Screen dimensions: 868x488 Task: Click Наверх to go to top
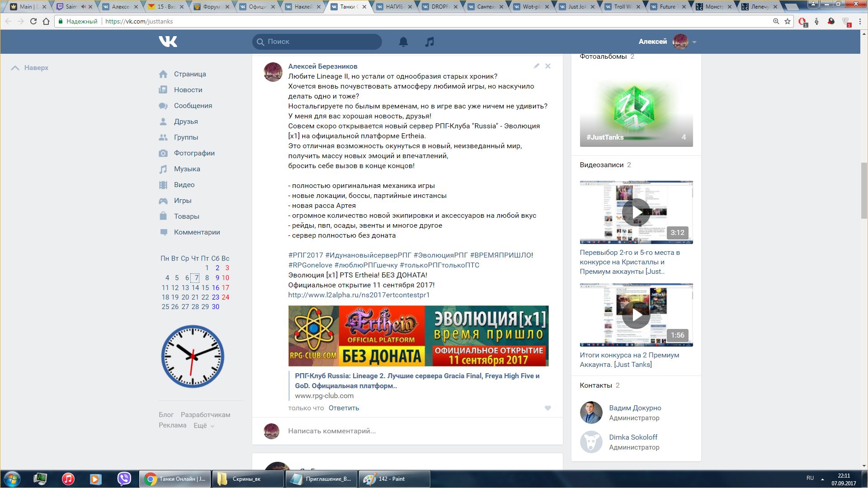[30, 68]
